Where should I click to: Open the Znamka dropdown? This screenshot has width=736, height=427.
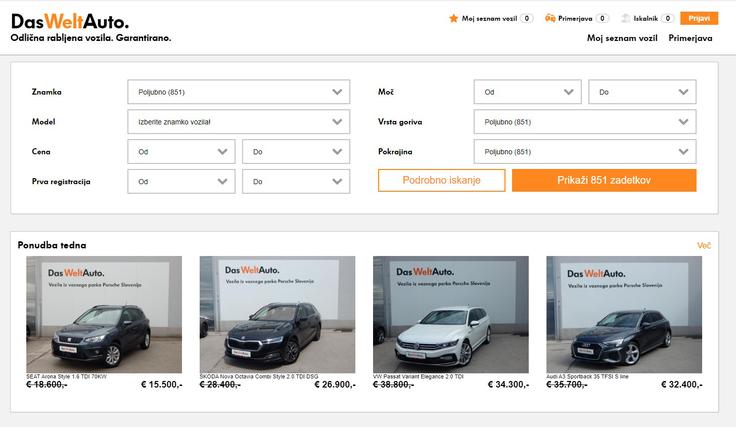pos(238,92)
